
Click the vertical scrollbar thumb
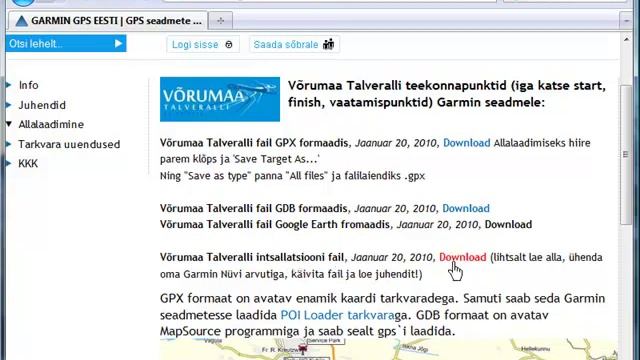(626, 154)
